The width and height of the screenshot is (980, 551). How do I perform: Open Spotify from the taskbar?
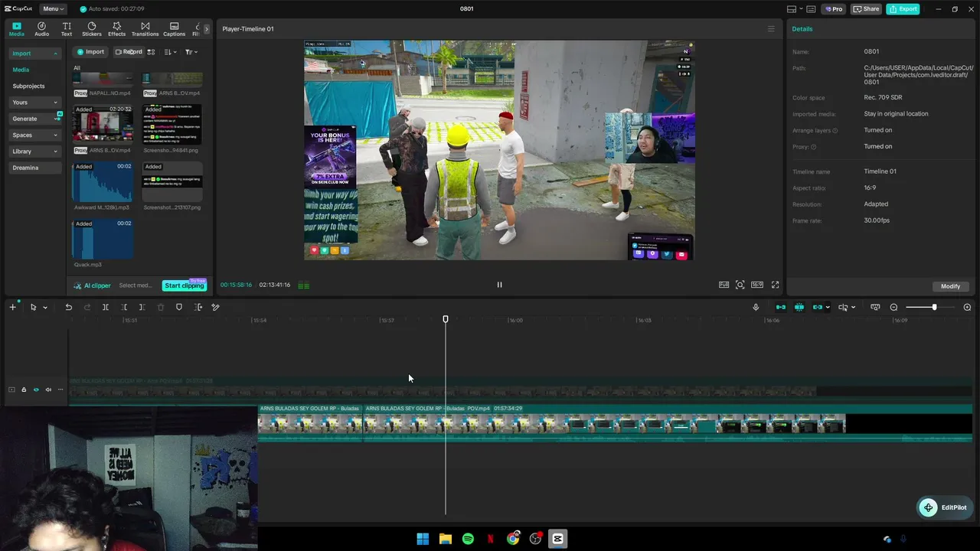tap(468, 539)
